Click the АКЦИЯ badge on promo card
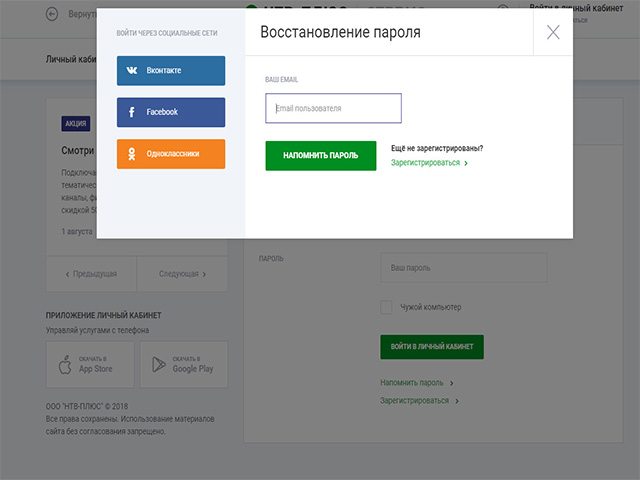Viewport: 640px width, 480px height. point(76,123)
